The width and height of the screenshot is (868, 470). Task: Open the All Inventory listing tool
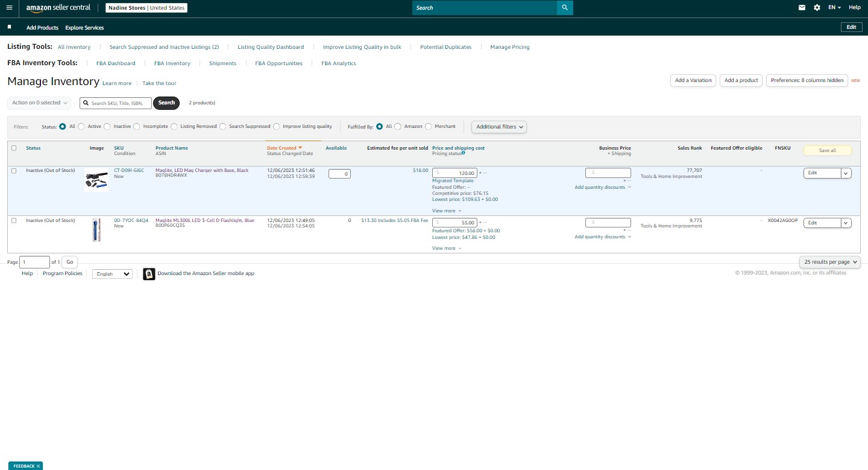click(x=74, y=47)
